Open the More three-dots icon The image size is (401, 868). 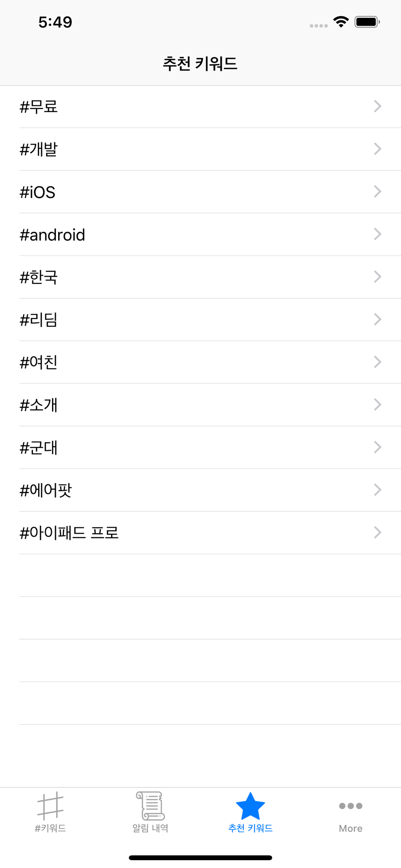351,806
